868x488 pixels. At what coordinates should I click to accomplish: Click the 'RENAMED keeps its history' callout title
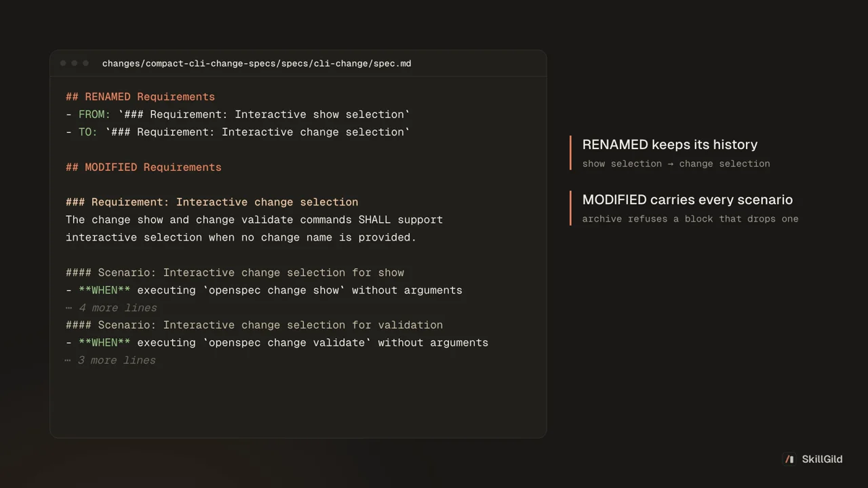670,144
